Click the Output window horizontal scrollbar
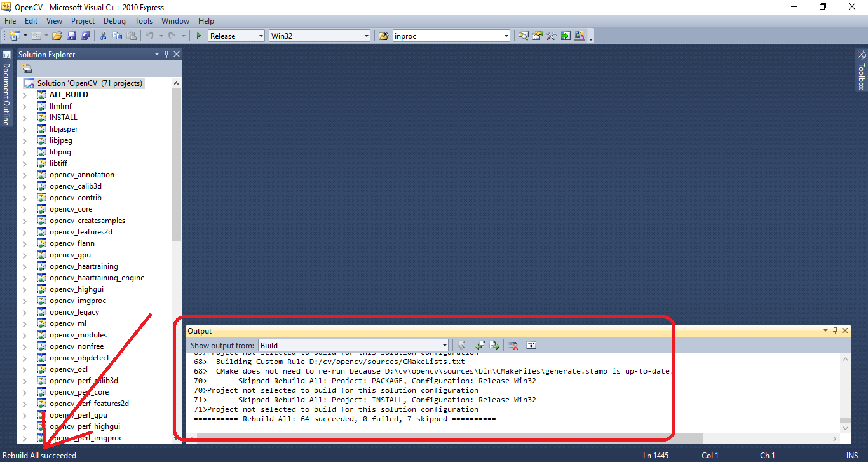This screenshot has width=868, height=462. tap(449, 438)
